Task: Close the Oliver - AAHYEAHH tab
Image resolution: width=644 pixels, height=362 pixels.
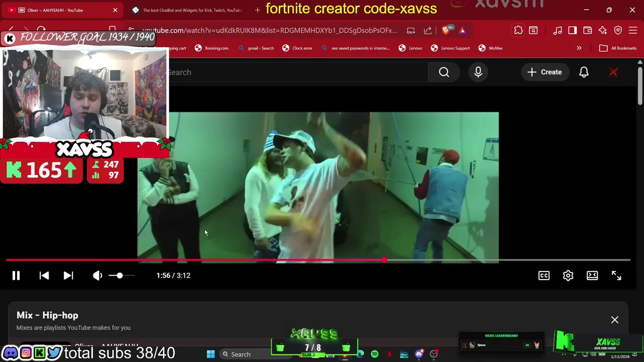Action: pos(115,10)
